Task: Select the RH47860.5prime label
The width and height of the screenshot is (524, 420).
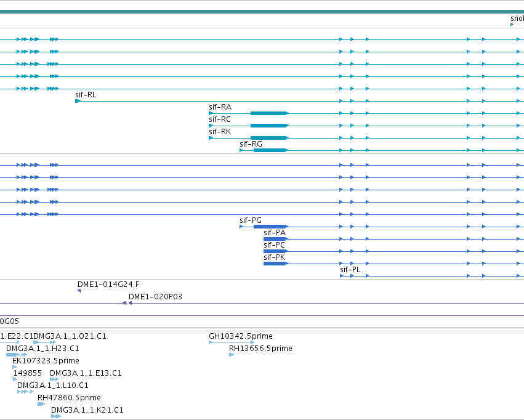Action: (x=69, y=398)
